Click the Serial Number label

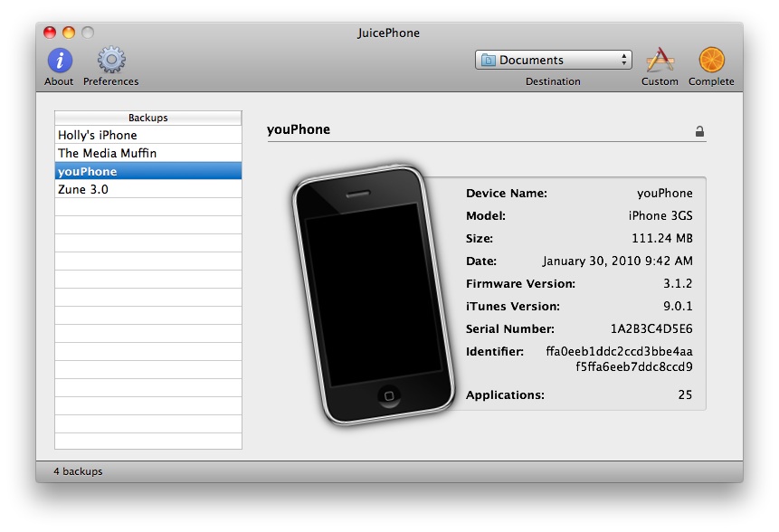510,328
